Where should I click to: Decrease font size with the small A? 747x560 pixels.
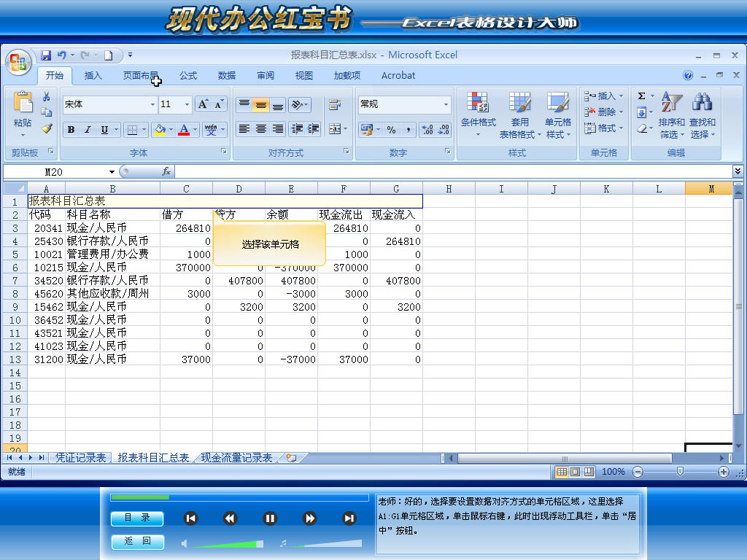coord(219,104)
